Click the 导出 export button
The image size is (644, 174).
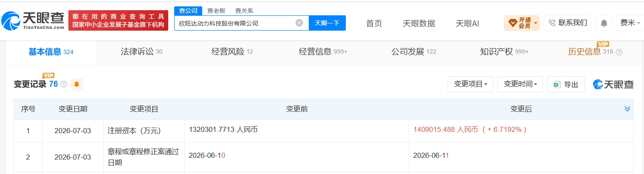coord(566,84)
